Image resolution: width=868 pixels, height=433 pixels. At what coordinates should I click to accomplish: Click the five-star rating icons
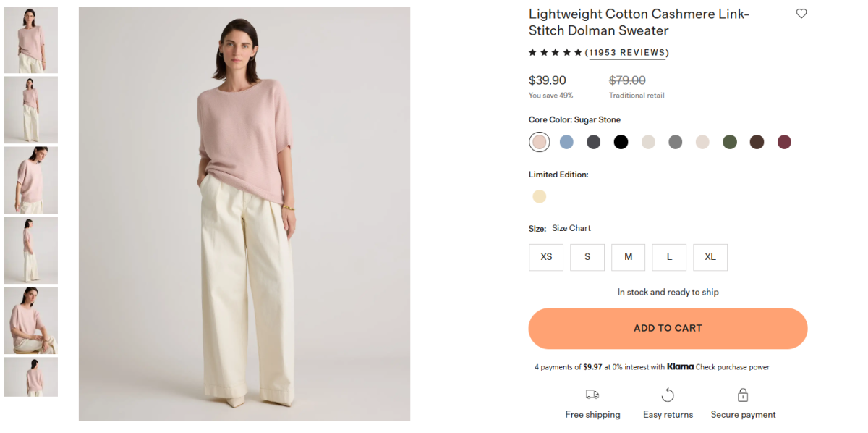pos(555,53)
